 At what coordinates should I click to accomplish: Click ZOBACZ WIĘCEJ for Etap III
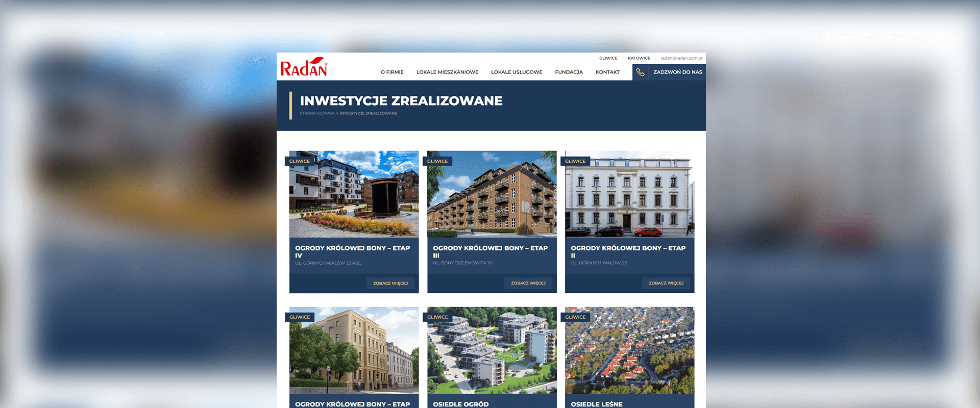[x=528, y=283]
